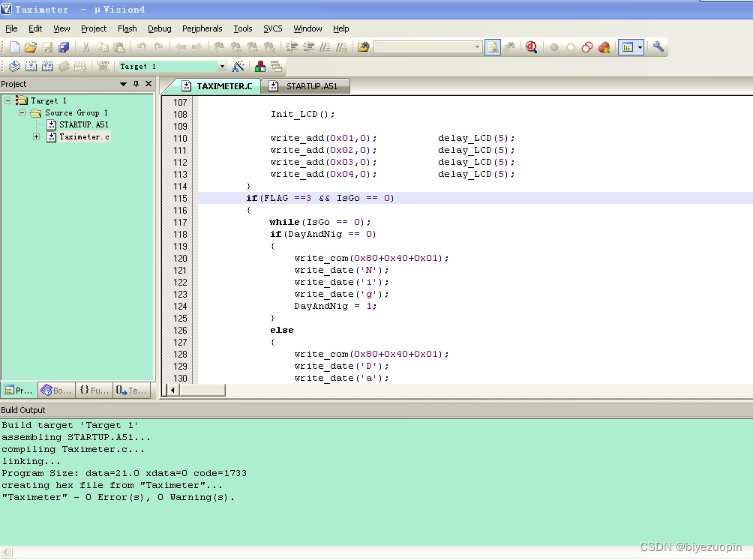Click the Navigate Backwards arrow
The height and width of the screenshot is (560, 753).
181,47
